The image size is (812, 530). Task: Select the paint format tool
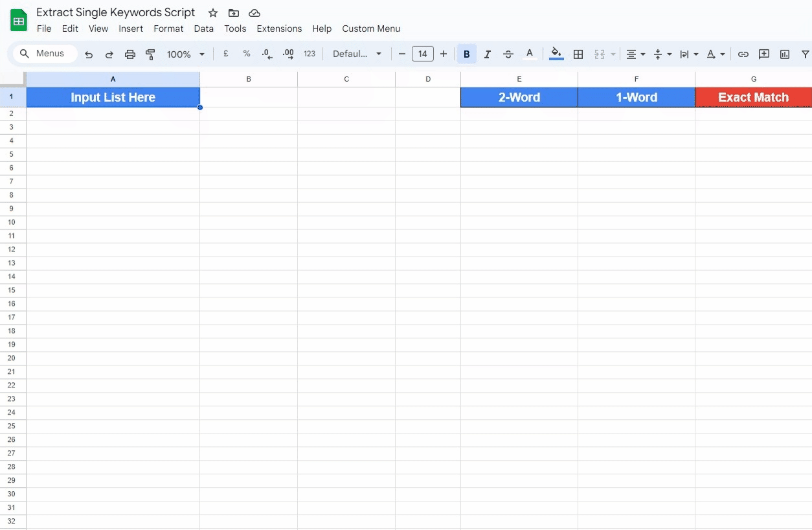pos(150,54)
